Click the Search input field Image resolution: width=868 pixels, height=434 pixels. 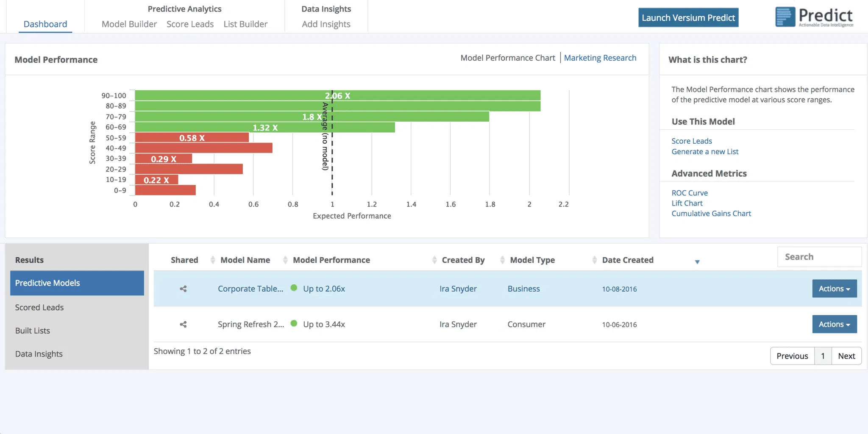[x=819, y=257]
